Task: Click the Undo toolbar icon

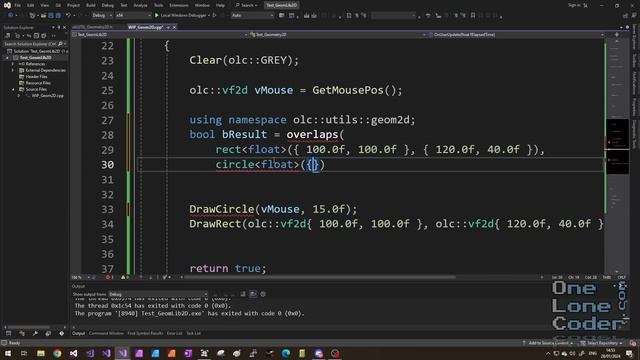Action: point(68,16)
